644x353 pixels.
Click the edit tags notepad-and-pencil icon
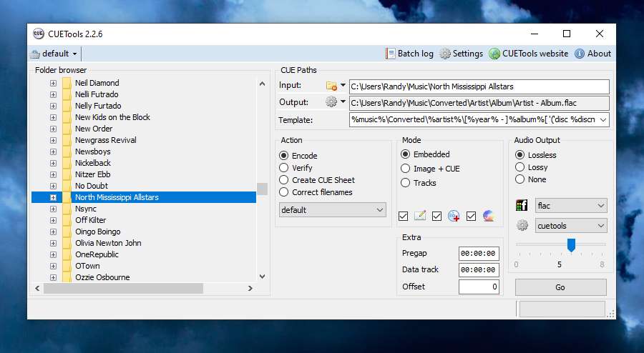pyautogui.click(x=420, y=216)
